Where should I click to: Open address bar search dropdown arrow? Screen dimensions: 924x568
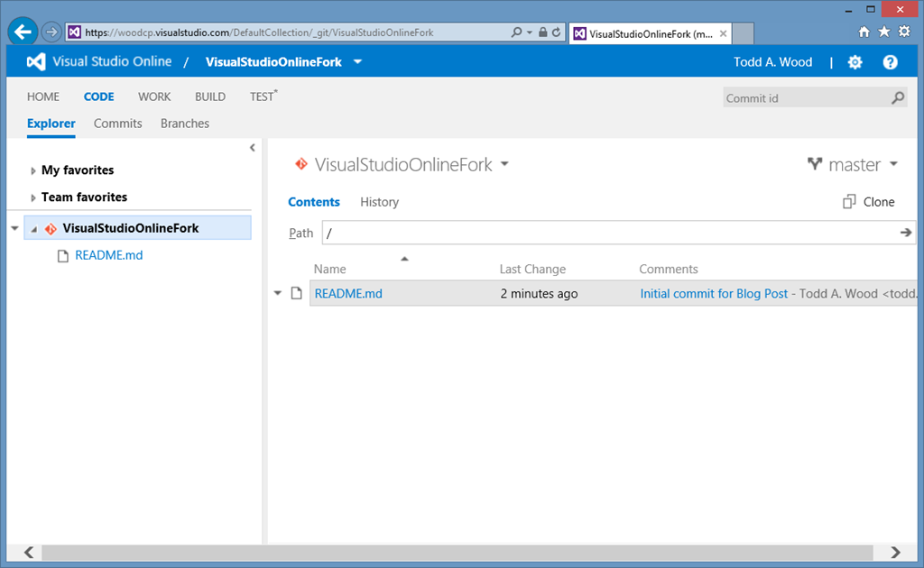coord(529,32)
